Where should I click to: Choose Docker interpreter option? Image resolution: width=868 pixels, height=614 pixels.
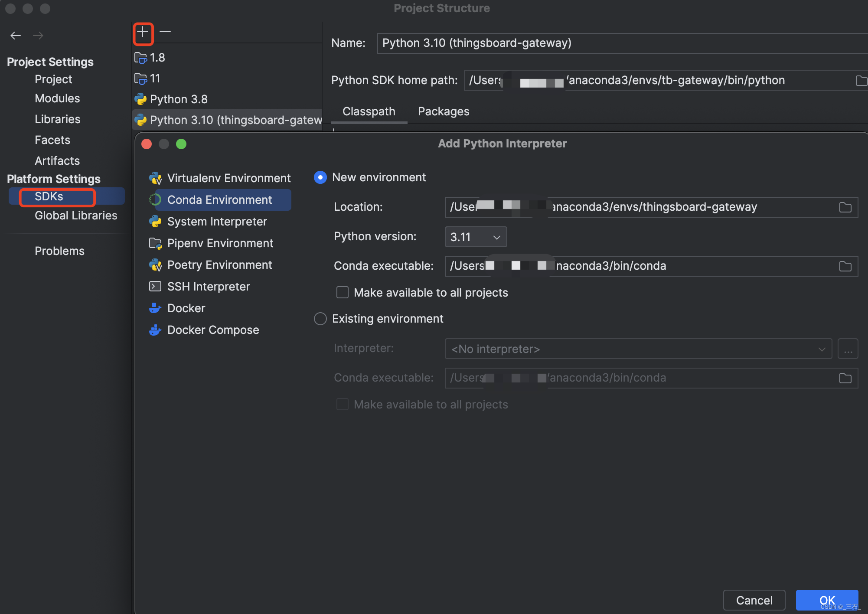coord(177,308)
